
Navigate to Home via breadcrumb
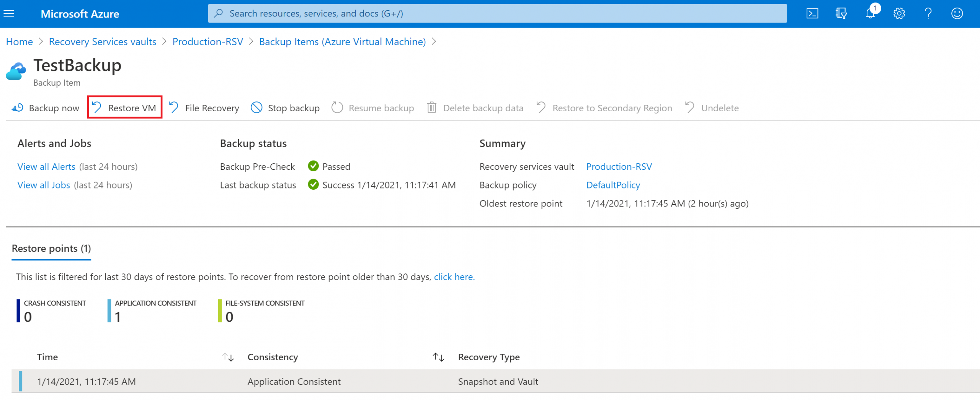click(19, 41)
